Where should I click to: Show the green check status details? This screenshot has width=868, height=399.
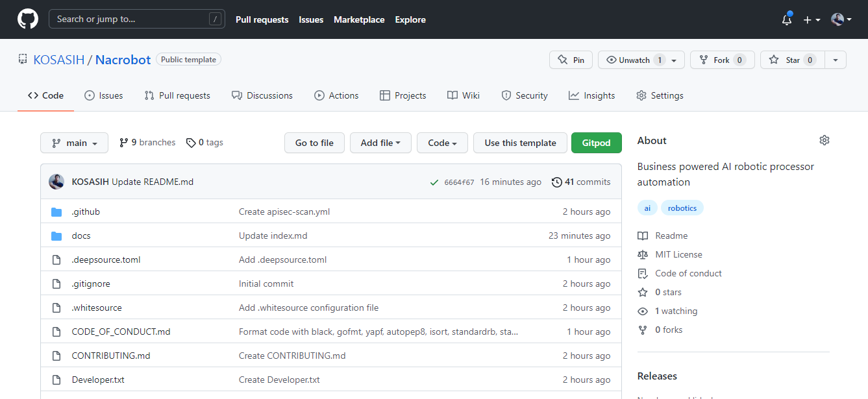coord(434,182)
